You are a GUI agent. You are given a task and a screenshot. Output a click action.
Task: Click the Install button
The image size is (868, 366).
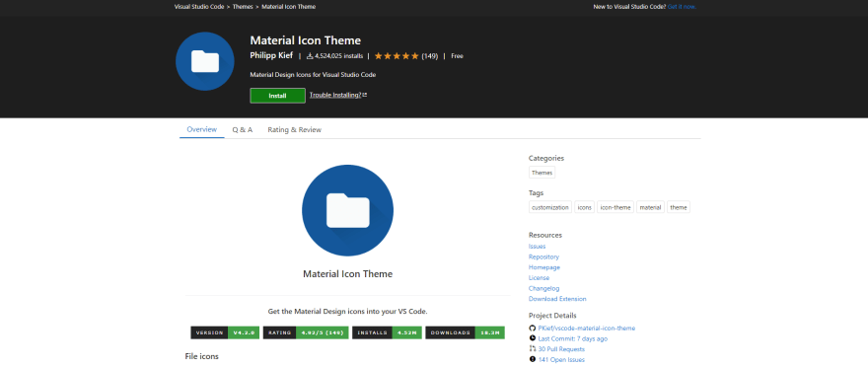tap(277, 96)
